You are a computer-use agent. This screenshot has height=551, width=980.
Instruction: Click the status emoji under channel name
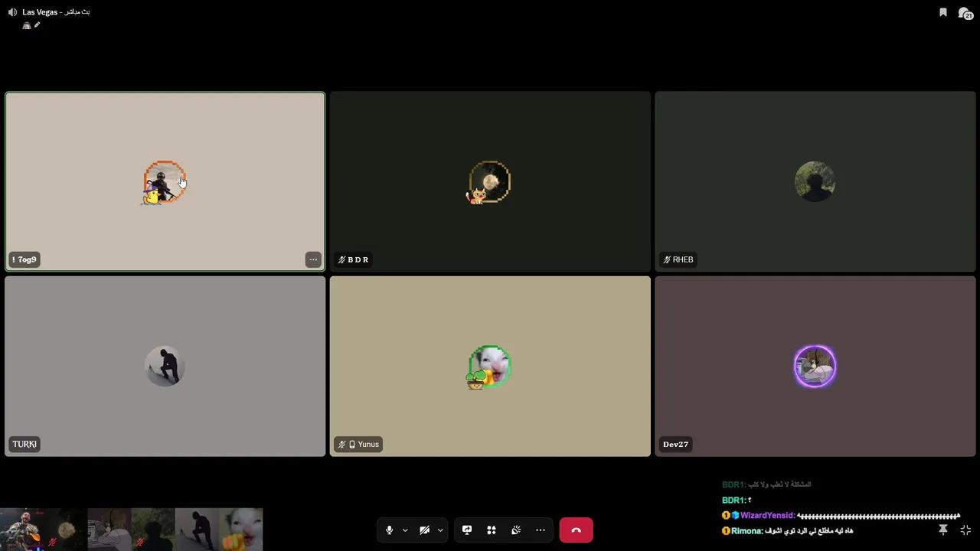(x=27, y=25)
